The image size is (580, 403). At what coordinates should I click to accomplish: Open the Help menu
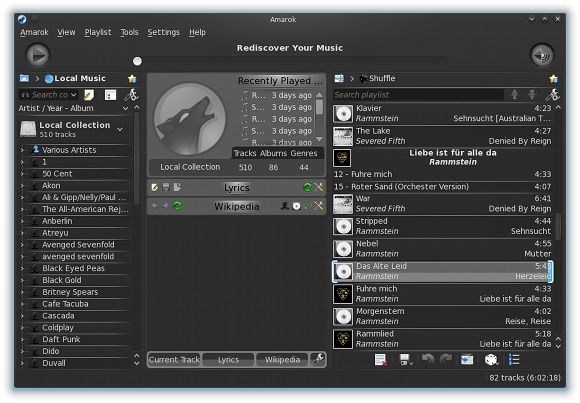click(x=197, y=32)
